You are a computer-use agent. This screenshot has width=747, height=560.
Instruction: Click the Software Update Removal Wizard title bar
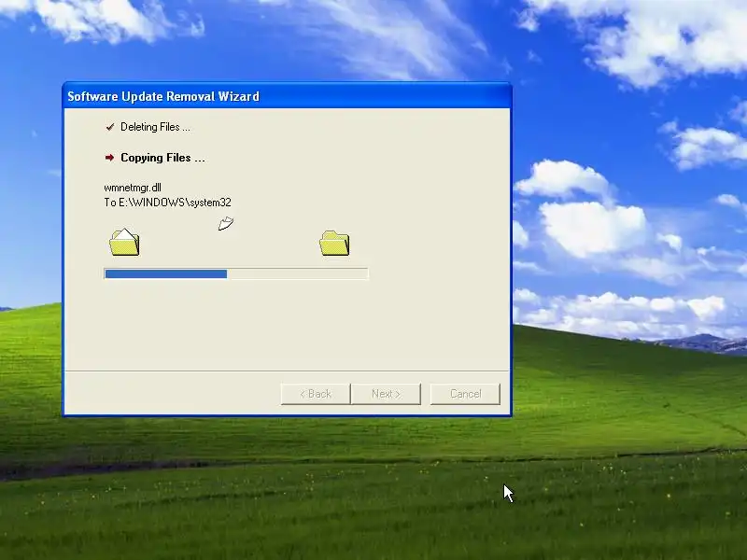coord(288,96)
